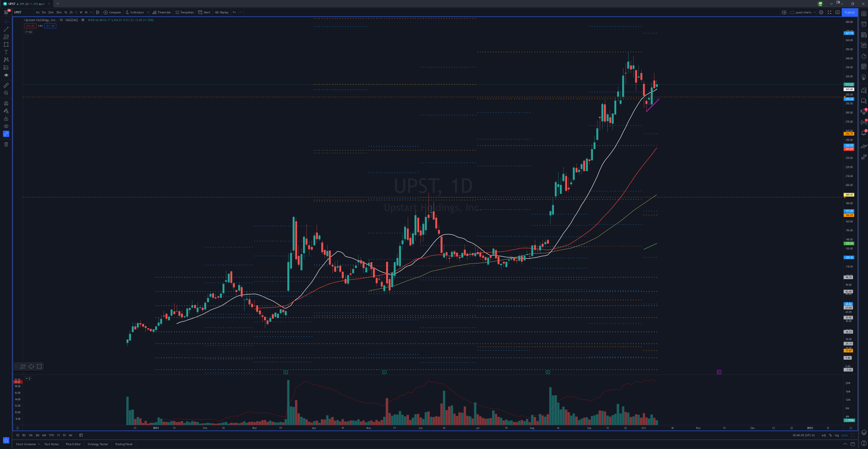
Task: Undo the last chart action
Action: click(234, 12)
